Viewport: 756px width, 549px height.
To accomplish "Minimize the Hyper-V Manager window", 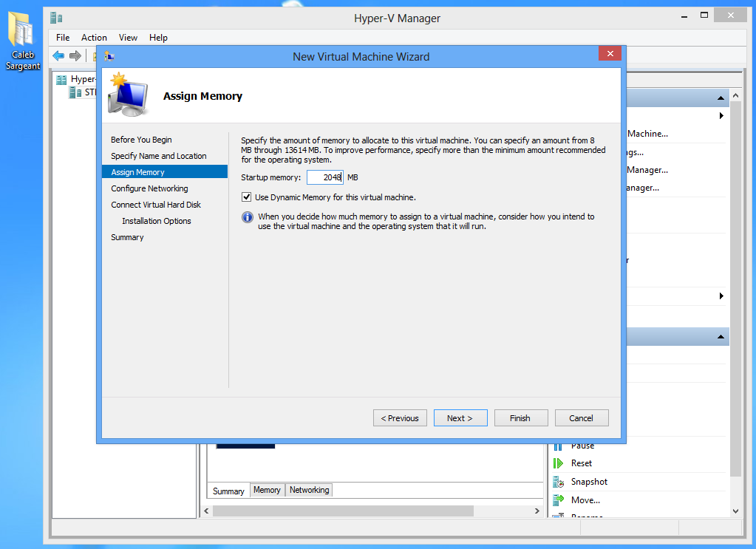I will click(684, 17).
